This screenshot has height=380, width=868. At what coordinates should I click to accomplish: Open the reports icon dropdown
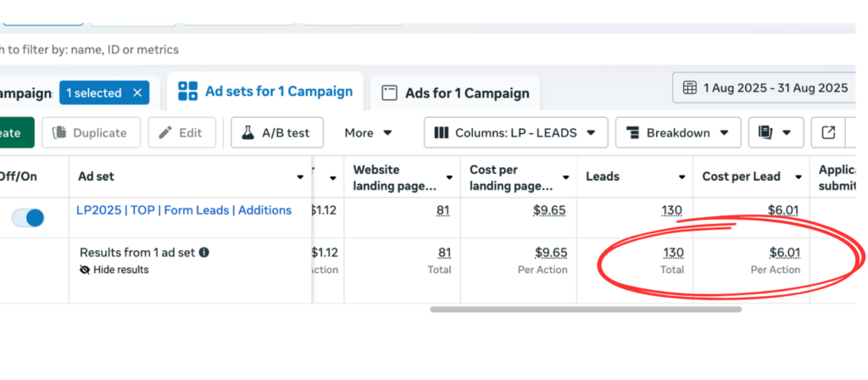click(775, 132)
